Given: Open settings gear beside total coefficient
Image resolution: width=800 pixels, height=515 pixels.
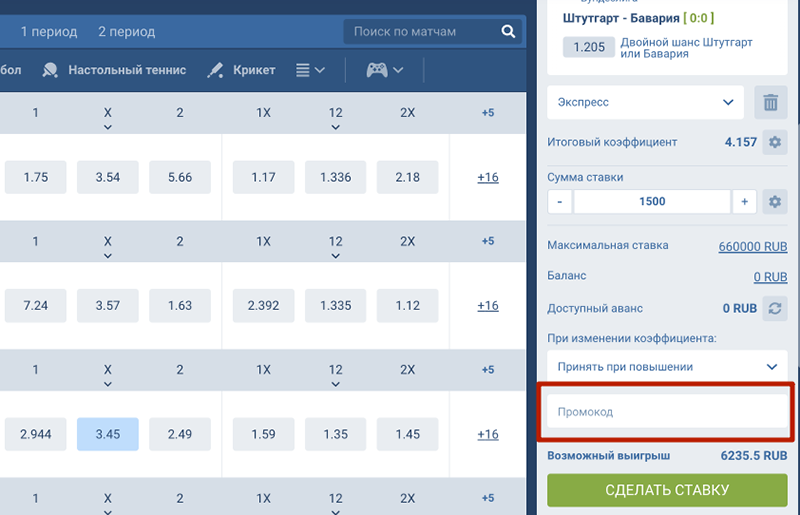Looking at the screenshot, I should coord(773,142).
